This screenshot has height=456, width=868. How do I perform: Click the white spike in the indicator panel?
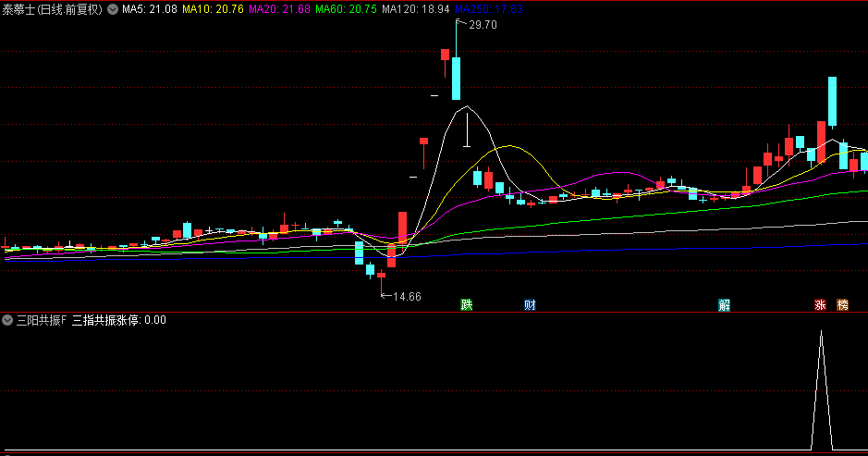pyautogui.click(x=822, y=390)
